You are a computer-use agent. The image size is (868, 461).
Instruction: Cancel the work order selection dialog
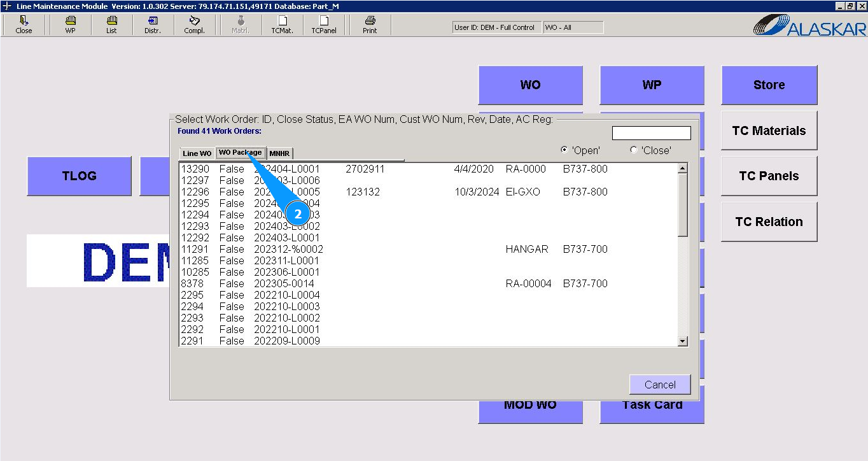(x=660, y=385)
